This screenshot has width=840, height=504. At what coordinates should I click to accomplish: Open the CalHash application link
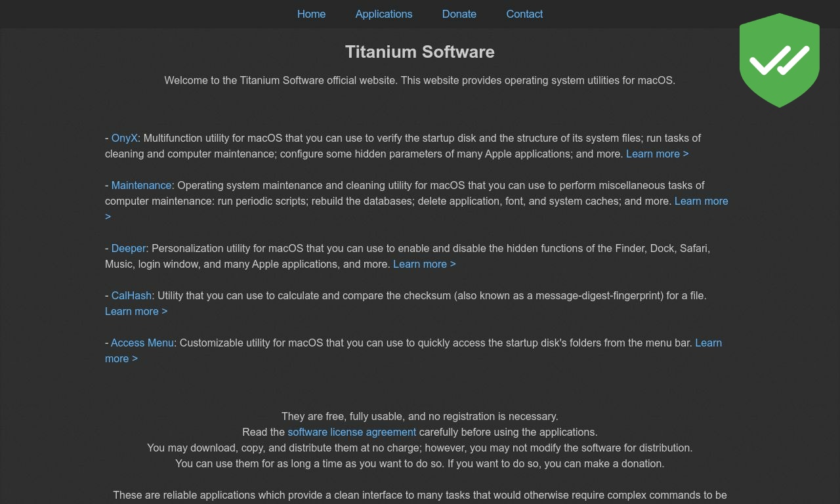click(x=131, y=295)
